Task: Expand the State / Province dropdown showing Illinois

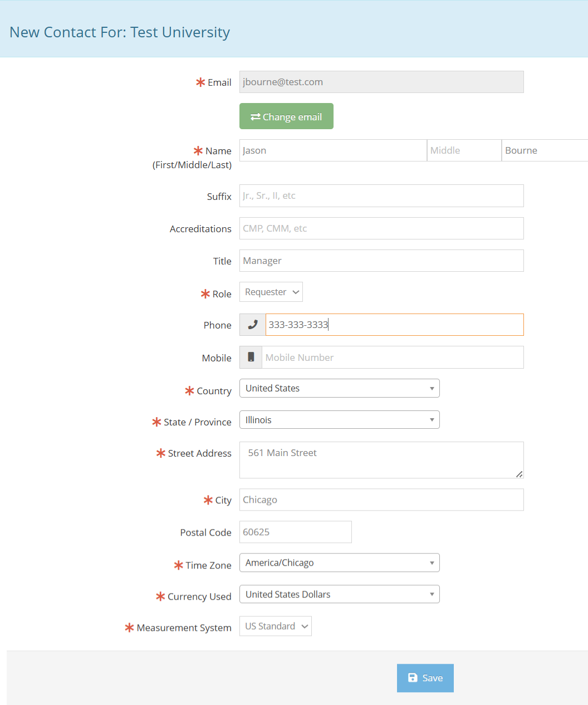Action: pyautogui.click(x=339, y=419)
